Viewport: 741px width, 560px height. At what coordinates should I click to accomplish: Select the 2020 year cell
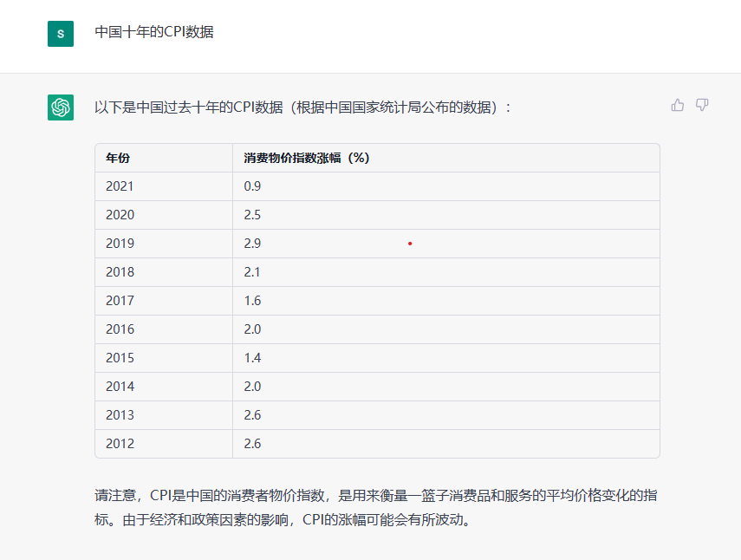164,215
